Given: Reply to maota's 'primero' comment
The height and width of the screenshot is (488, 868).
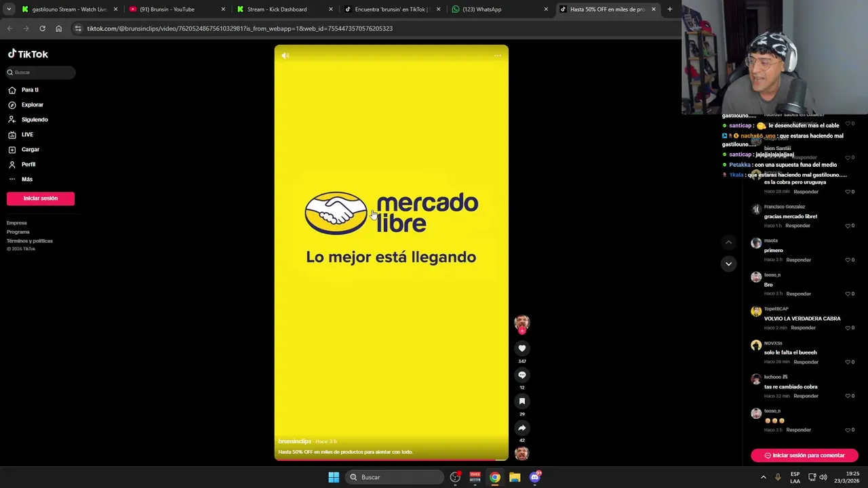Looking at the screenshot, I should 798,260.
